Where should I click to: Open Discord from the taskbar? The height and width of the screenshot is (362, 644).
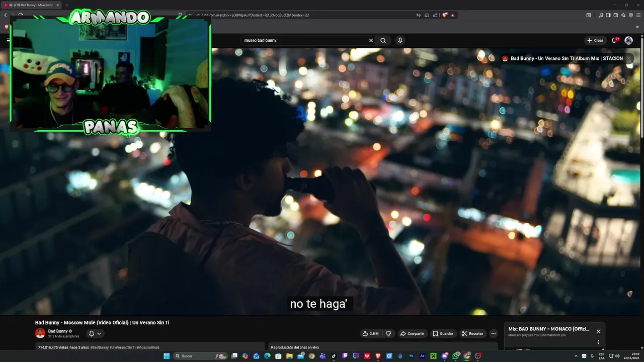tap(445, 356)
